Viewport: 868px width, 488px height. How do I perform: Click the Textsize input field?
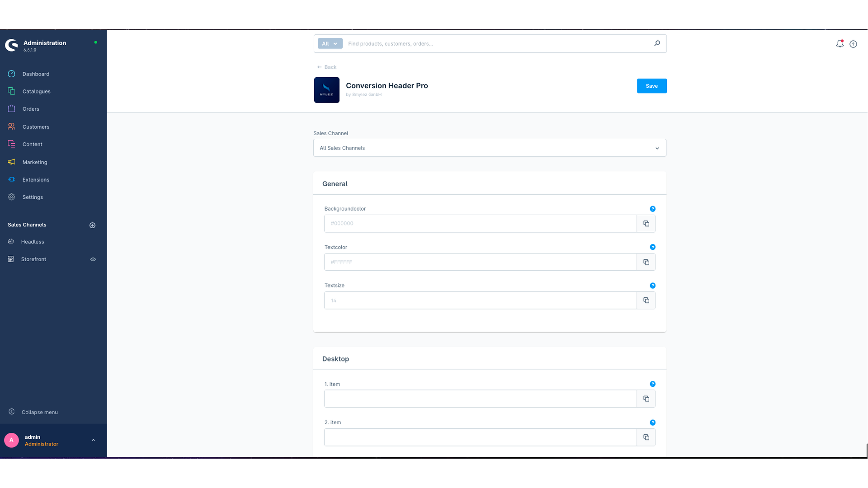click(480, 300)
